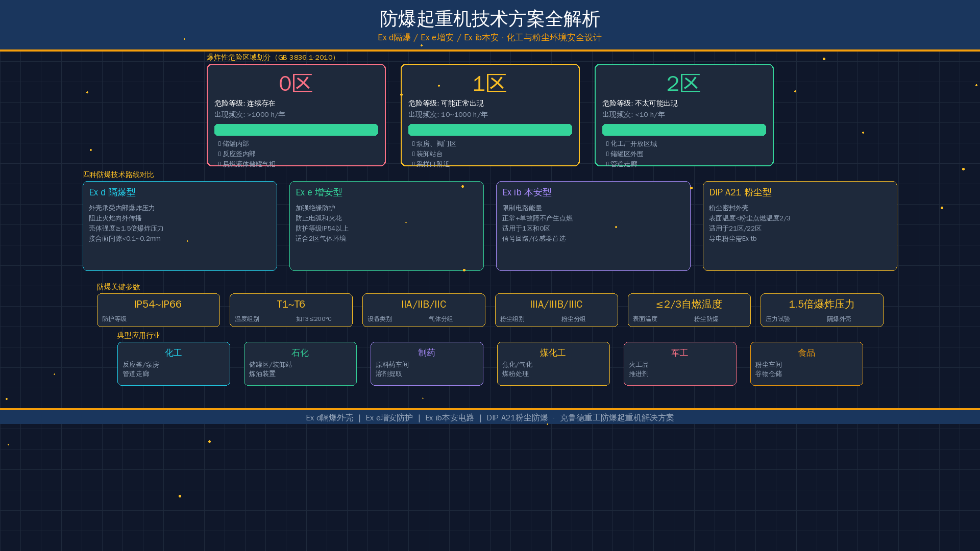The image size is (980, 551).
Task: Click 出现频次: 10~1000 h/年 text
Action: point(448,115)
